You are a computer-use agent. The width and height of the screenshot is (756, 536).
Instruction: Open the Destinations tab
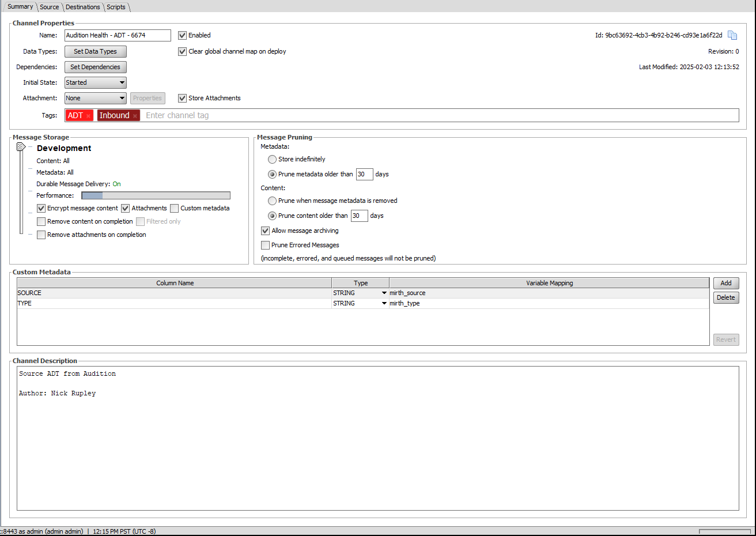pyautogui.click(x=82, y=7)
